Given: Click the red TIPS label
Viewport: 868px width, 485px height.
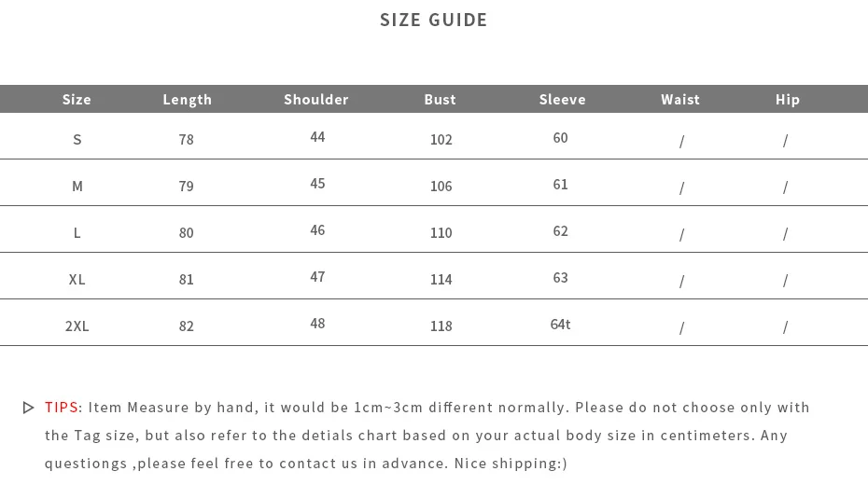Looking at the screenshot, I should pos(62,408).
